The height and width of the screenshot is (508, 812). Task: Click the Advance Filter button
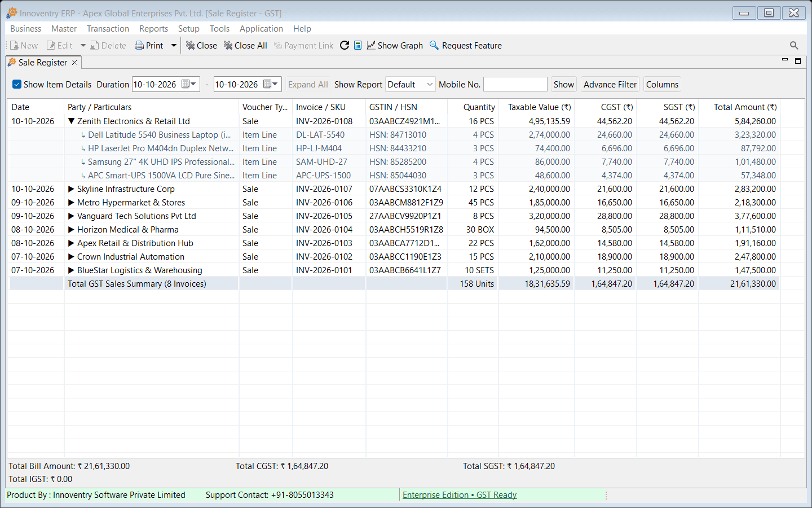[610, 85]
